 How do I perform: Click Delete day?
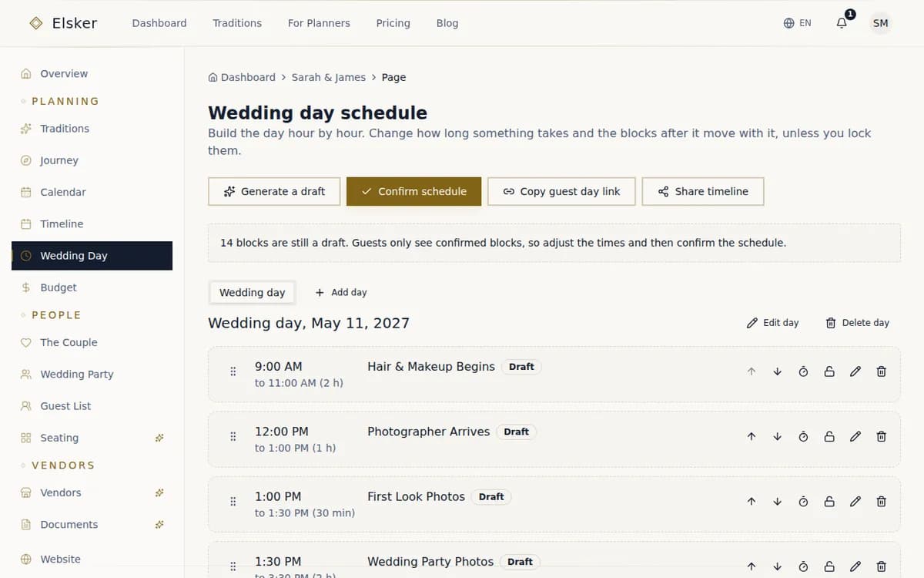[x=857, y=323]
